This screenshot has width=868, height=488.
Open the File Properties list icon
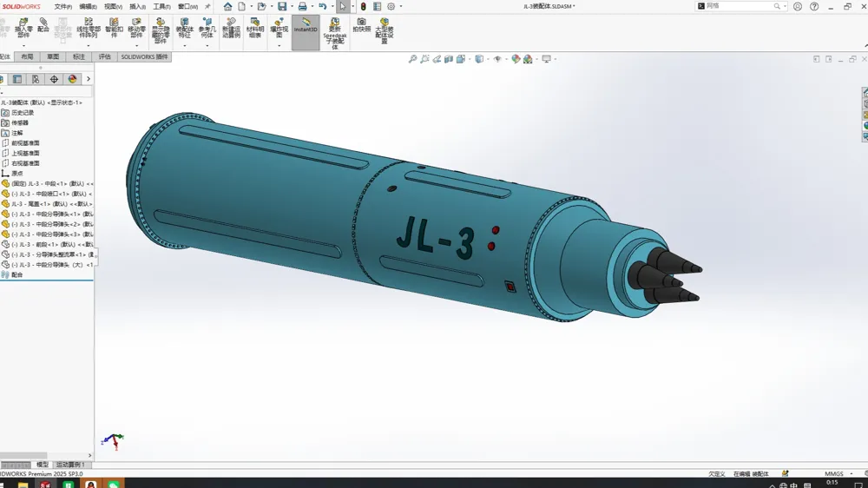click(377, 7)
